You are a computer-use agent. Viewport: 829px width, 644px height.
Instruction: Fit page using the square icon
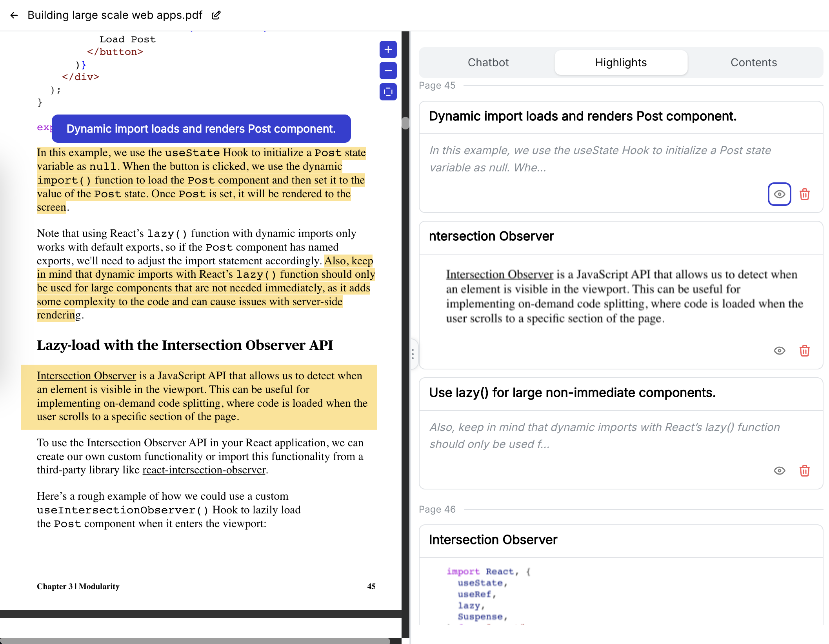(388, 92)
